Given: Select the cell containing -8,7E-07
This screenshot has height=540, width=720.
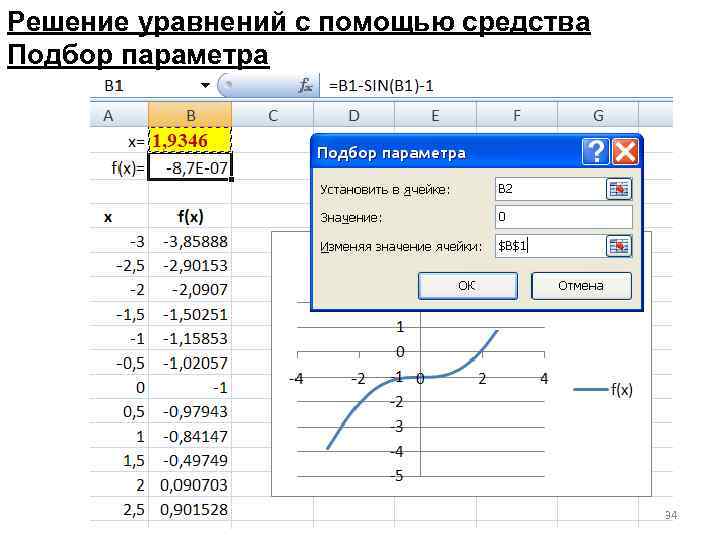Looking at the screenshot, I should coord(190,167).
